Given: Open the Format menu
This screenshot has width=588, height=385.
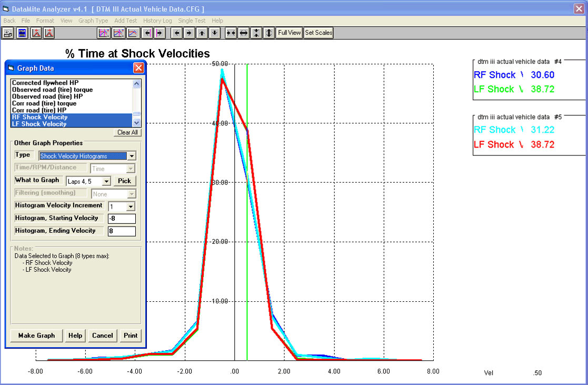Looking at the screenshot, I should point(45,21).
